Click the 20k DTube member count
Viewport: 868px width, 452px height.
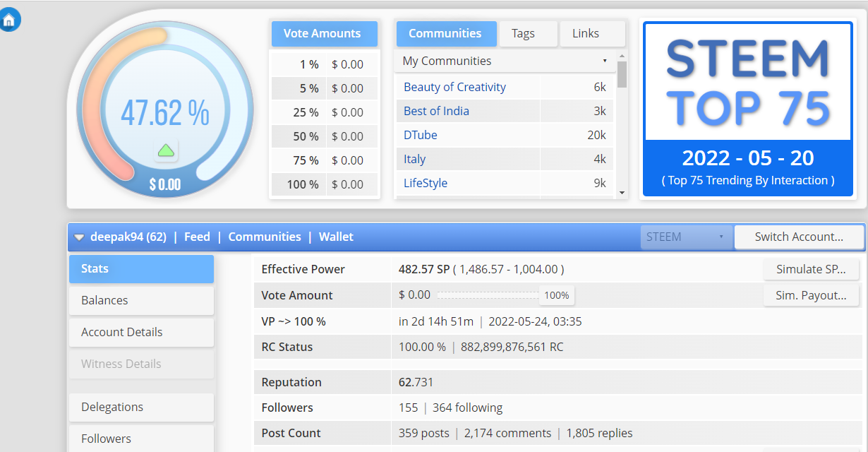[x=596, y=135]
